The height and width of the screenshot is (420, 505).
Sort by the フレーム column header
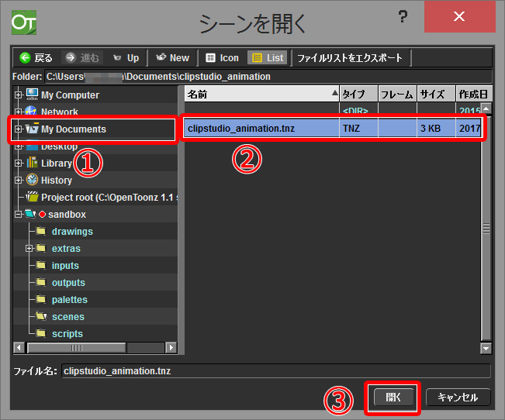pos(397,94)
